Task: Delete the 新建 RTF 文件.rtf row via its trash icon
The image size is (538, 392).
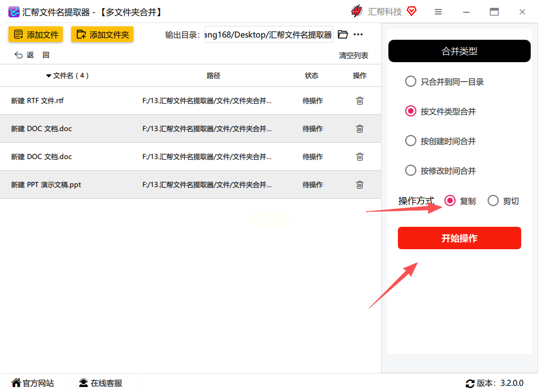Action: 360,101
